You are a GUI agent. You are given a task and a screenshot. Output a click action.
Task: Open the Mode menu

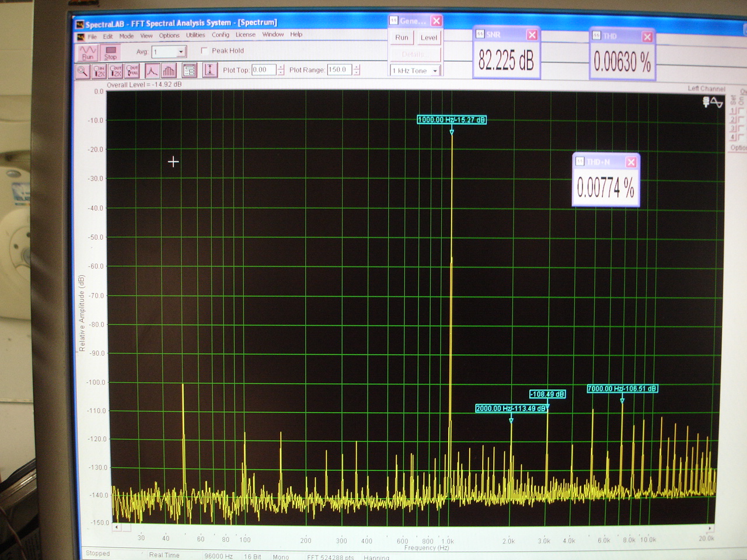point(127,36)
